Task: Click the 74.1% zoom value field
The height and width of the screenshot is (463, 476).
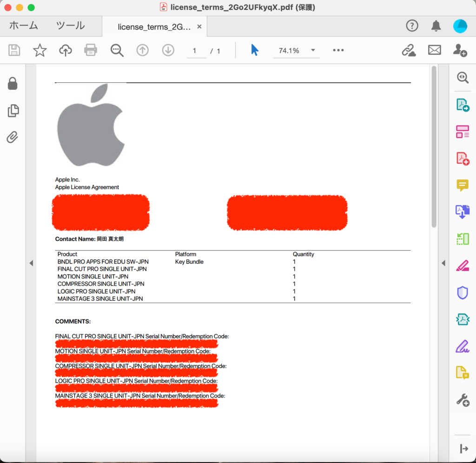Action: [x=289, y=50]
